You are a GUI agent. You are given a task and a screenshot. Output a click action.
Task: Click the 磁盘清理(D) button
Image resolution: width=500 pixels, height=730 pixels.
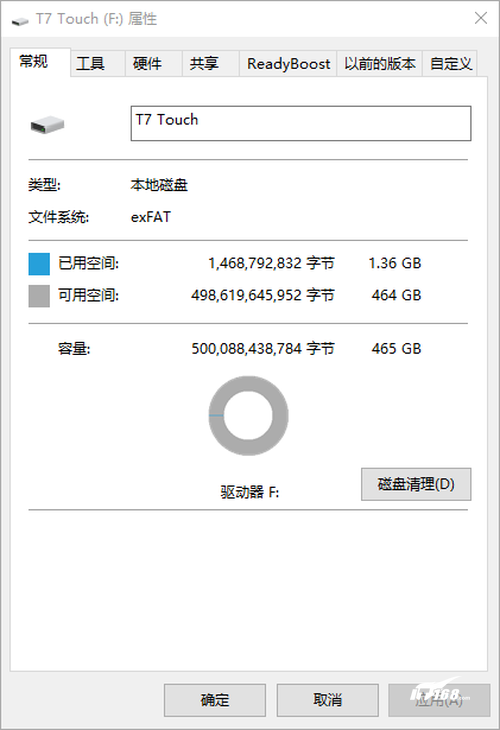[416, 484]
